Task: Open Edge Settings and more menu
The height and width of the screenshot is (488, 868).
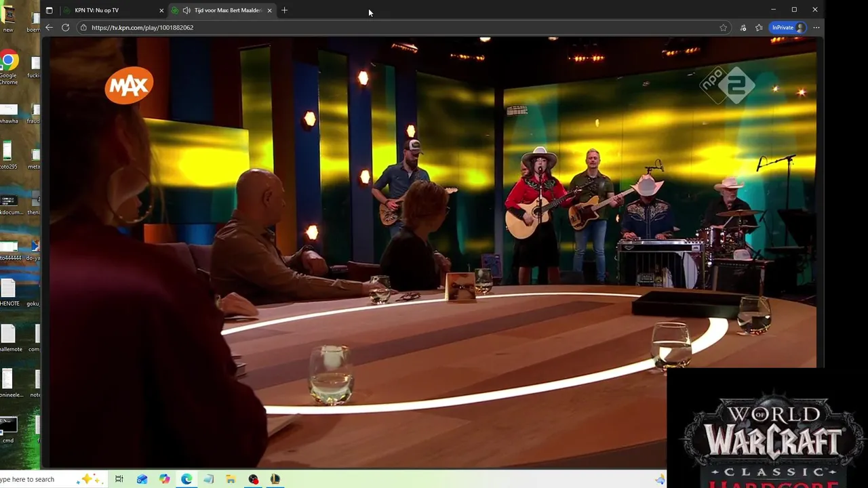Action: [816, 27]
